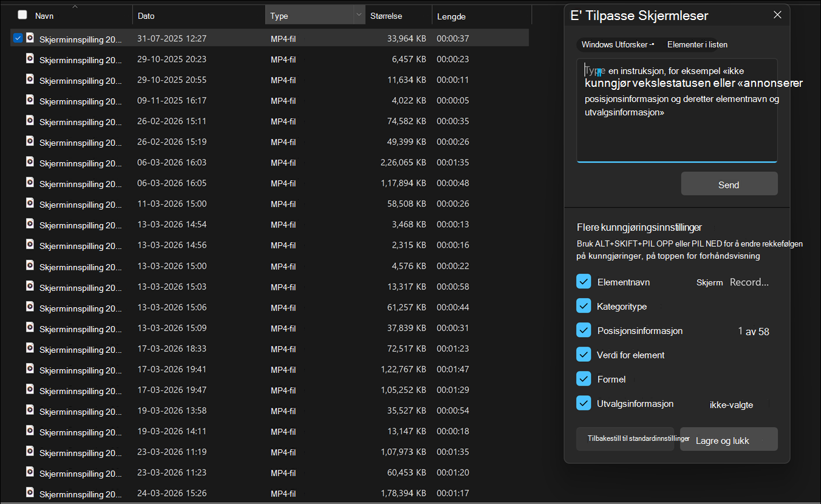
Task: Click the Send button
Action: pos(729,184)
